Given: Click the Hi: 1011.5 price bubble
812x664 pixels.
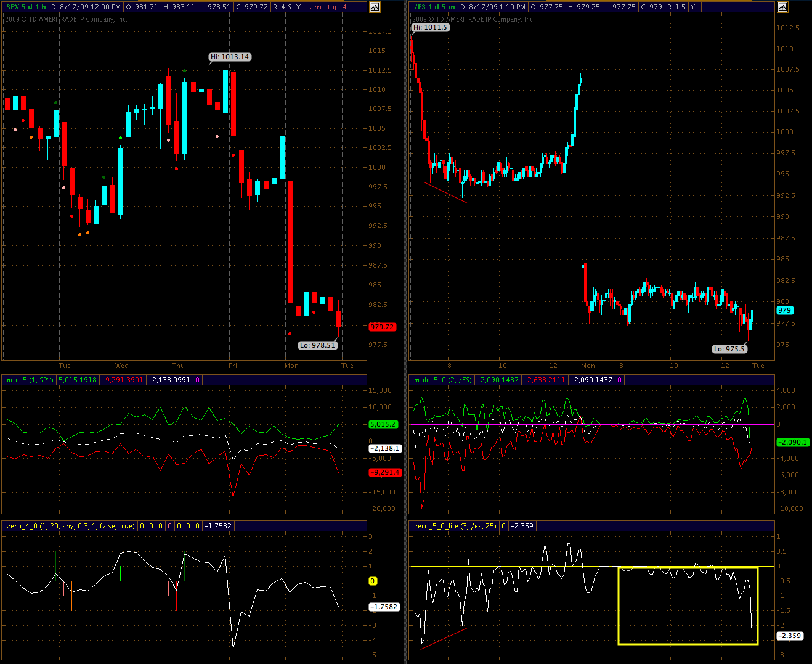Looking at the screenshot, I should pos(431,27).
